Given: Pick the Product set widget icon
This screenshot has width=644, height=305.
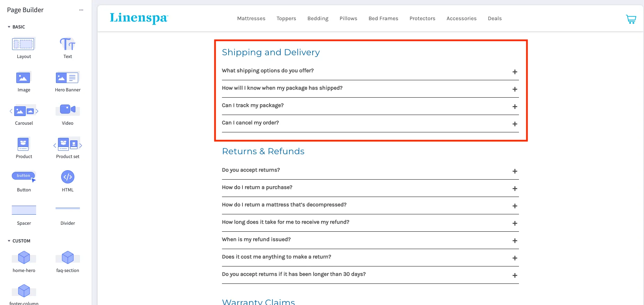Looking at the screenshot, I should pyautogui.click(x=67, y=144).
